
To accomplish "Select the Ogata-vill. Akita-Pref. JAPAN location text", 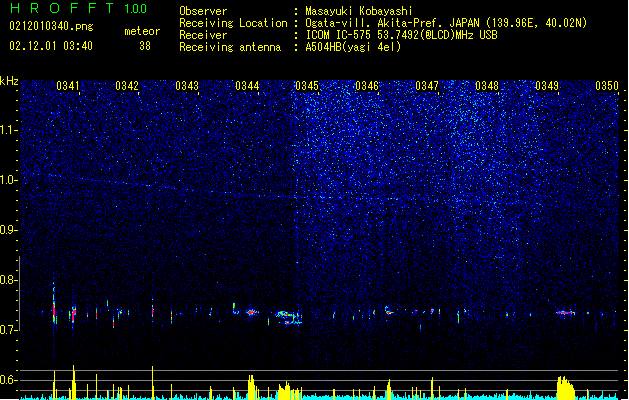I will [x=446, y=23].
